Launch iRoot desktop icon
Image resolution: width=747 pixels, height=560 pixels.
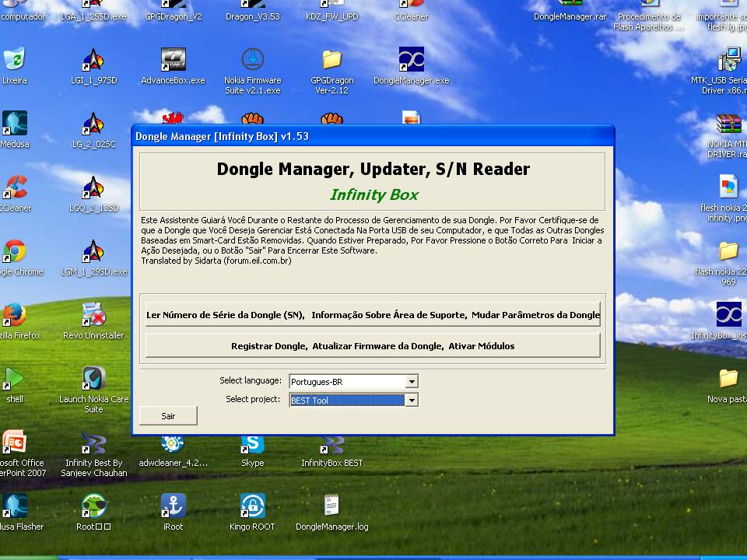tap(173, 506)
